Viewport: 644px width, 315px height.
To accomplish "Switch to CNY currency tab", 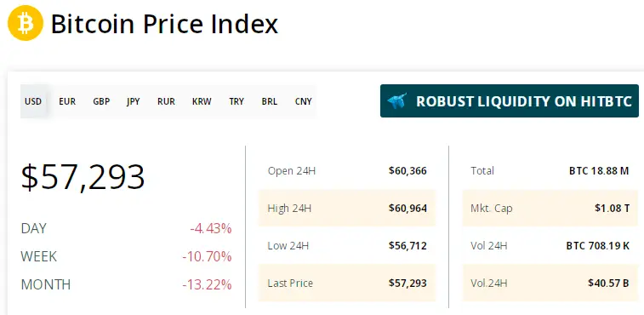I will [x=303, y=101].
